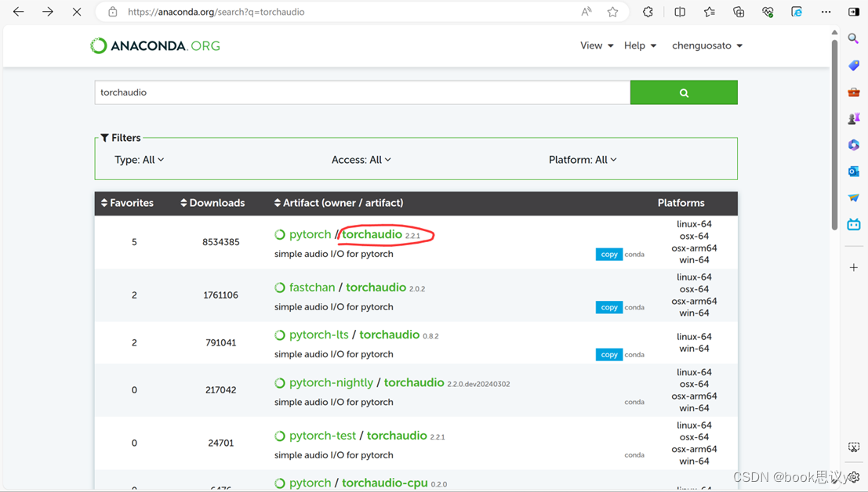This screenshot has width=868, height=492.
Task: Open sidebar screenshot tool icon
Action: tap(854, 447)
